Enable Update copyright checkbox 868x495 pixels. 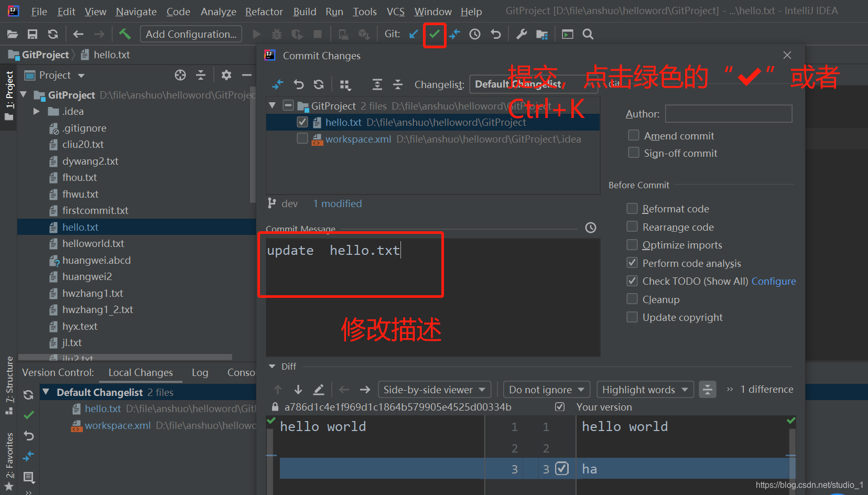(x=632, y=317)
